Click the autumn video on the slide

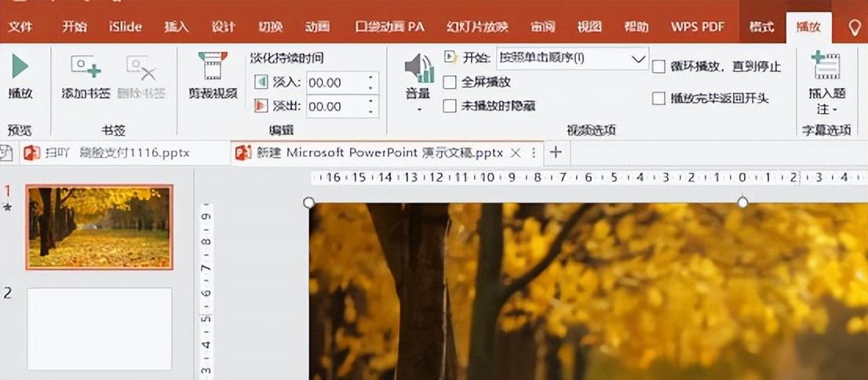coord(588,291)
